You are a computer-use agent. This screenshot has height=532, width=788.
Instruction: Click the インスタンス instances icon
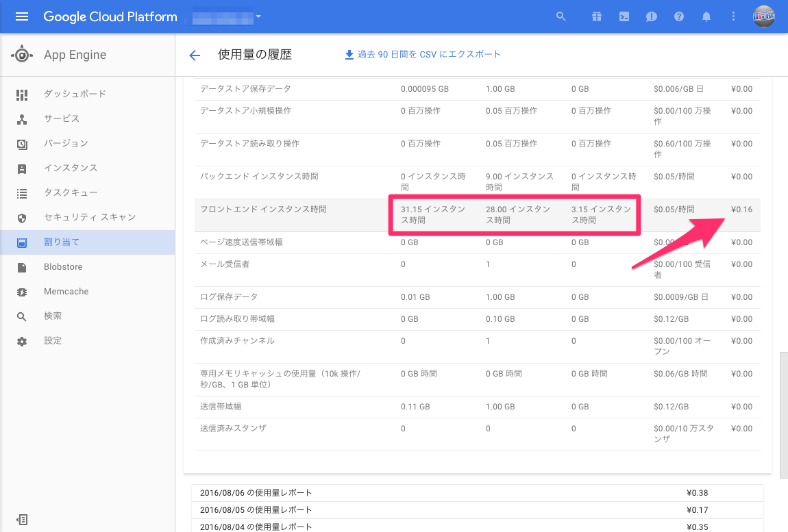[22, 168]
